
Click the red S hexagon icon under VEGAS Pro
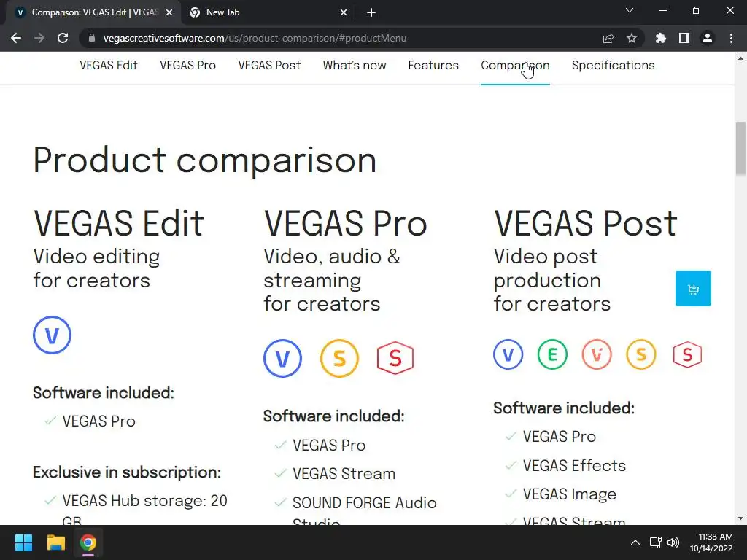(x=395, y=358)
